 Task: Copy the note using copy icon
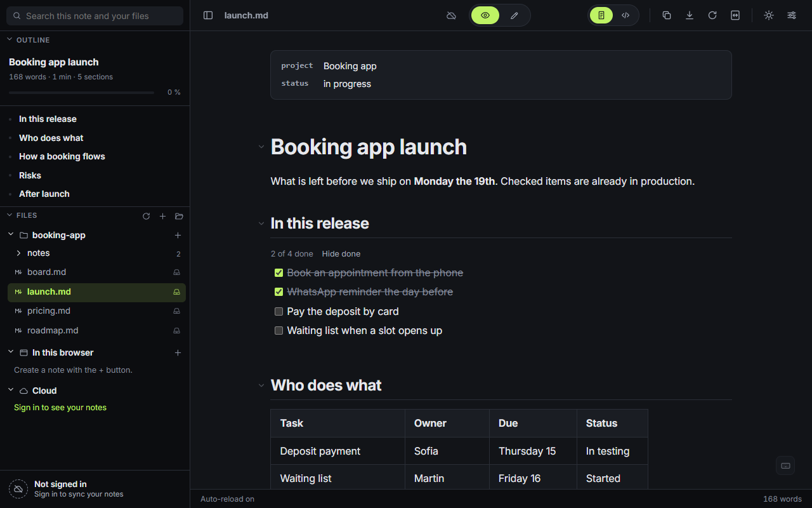667,15
